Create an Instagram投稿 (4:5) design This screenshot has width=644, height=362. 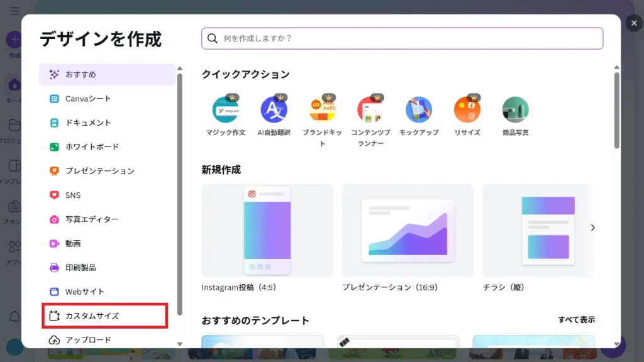(x=267, y=231)
